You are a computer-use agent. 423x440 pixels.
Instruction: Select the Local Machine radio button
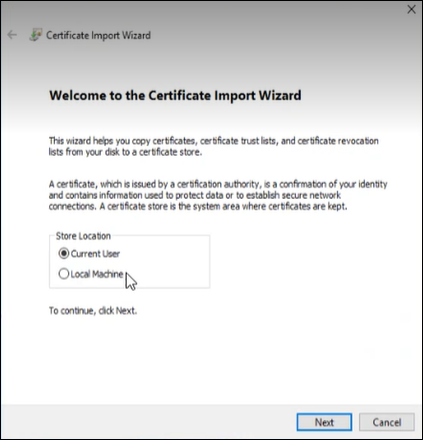click(63, 274)
